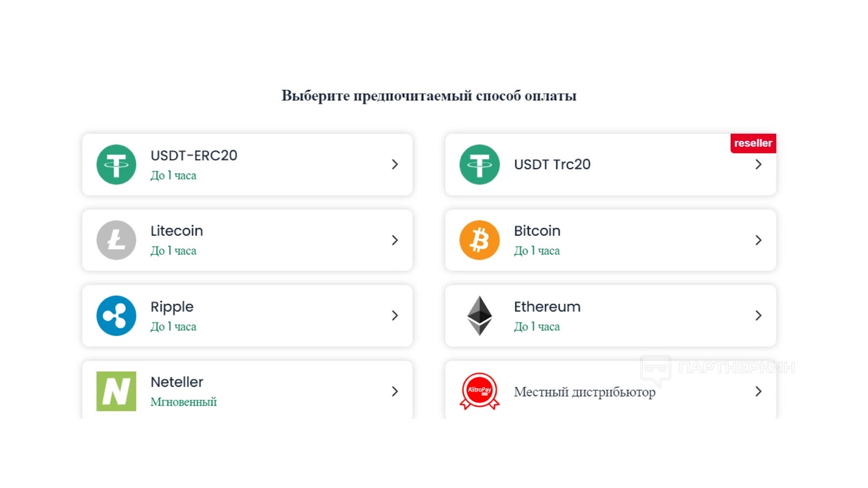Click the green Tether icon for USDT-ERC20
The height and width of the screenshot is (488, 868).
pos(116,164)
